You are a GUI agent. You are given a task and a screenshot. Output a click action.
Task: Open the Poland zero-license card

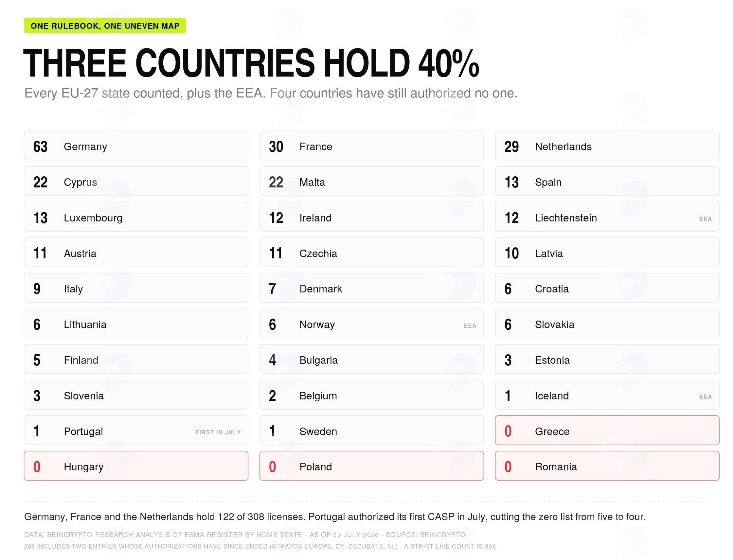371,466
